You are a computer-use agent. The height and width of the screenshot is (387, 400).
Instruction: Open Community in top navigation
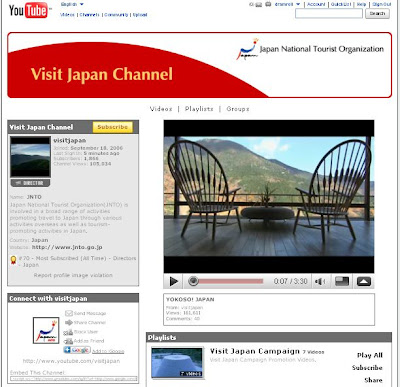tap(116, 15)
